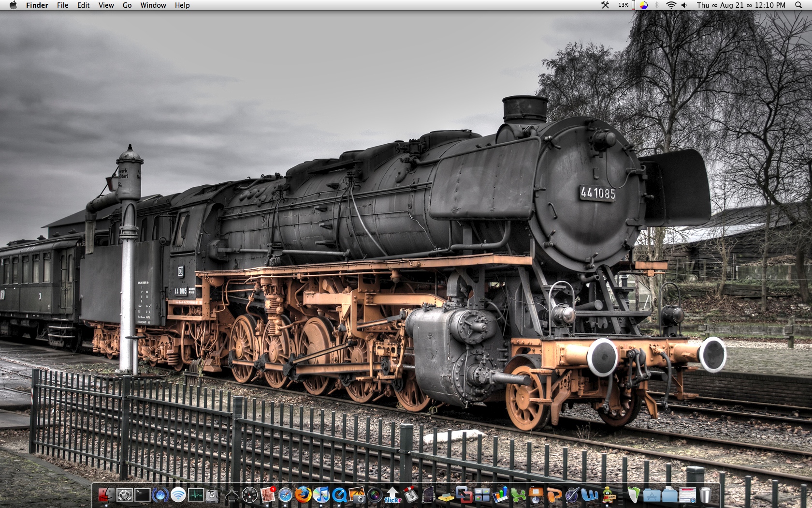Launch Disk Utility from the Dock
Screen dimensions: 812x508
[x=213, y=495]
